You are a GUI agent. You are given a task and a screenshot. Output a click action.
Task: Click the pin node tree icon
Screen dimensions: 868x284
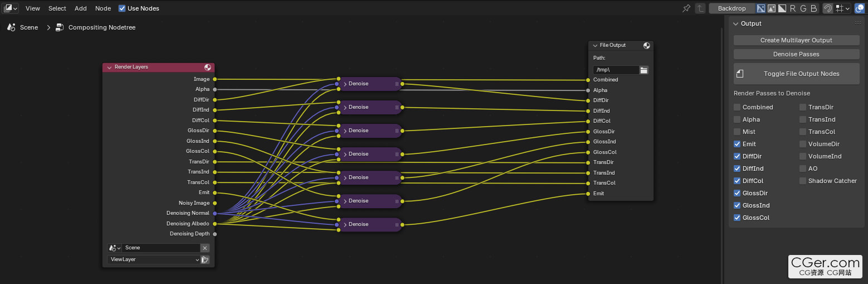pyautogui.click(x=686, y=8)
